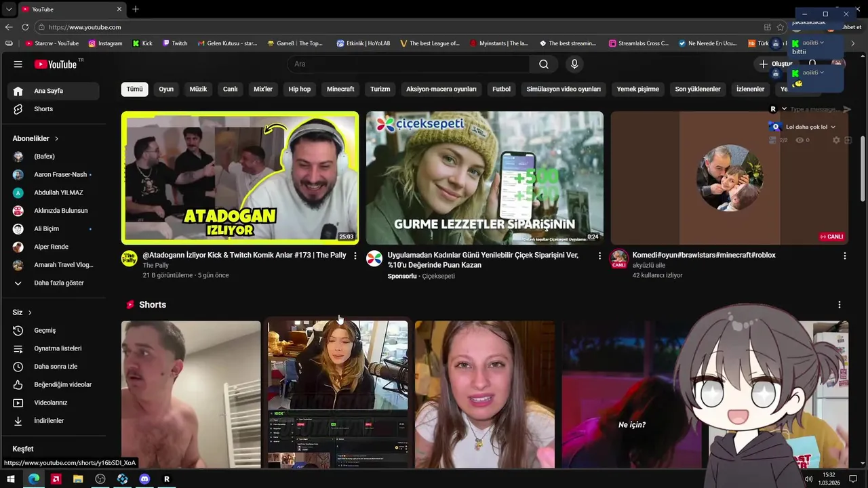The height and width of the screenshot is (488, 868).
Task: Open Twitch bookmark in bookmarks bar
Action: click(174, 43)
